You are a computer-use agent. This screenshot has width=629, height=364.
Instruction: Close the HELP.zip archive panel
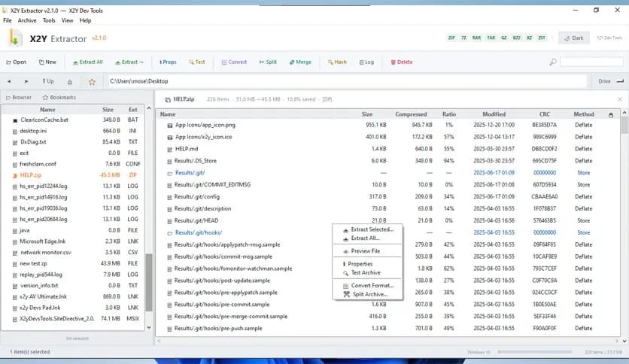[x=620, y=99]
